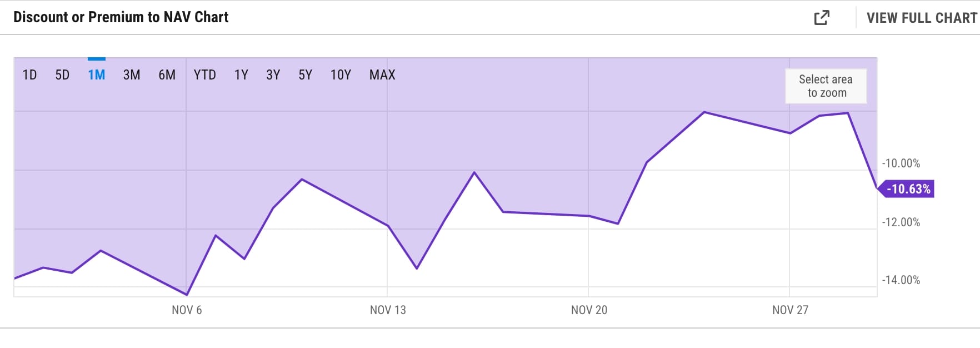Image resolution: width=980 pixels, height=348 pixels.
Task: Switch to the 3Y range
Action: coord(274,74)
